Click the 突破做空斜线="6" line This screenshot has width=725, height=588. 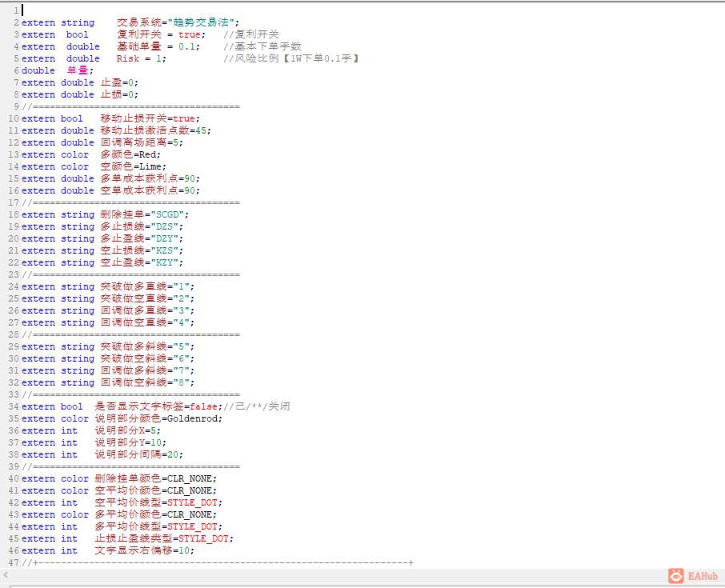point(108,358)
